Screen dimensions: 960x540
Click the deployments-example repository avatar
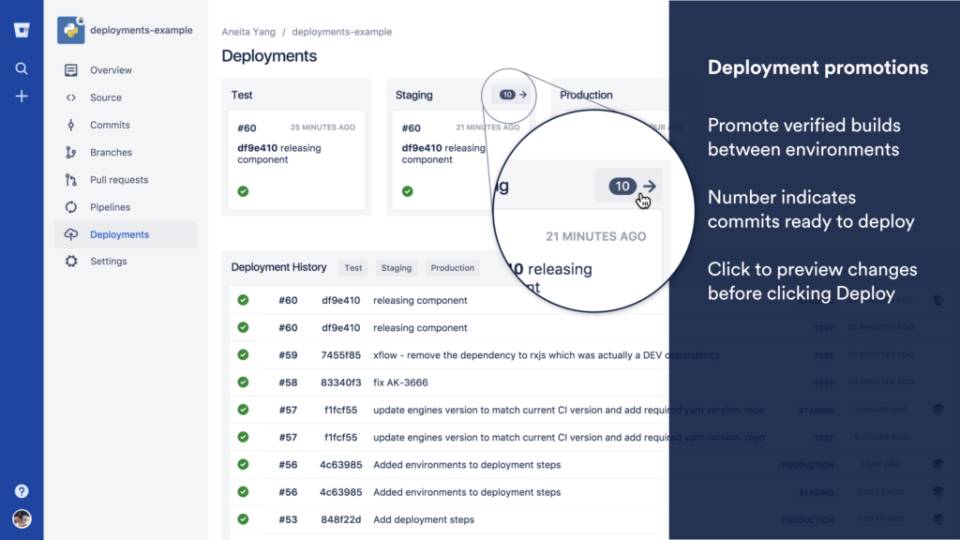pyautogui.click(x=71, y=30)
